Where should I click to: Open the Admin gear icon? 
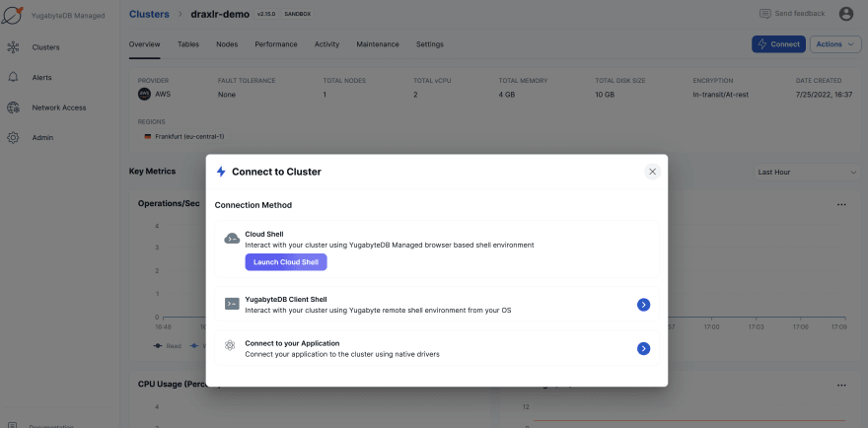[x=13, y=137]
